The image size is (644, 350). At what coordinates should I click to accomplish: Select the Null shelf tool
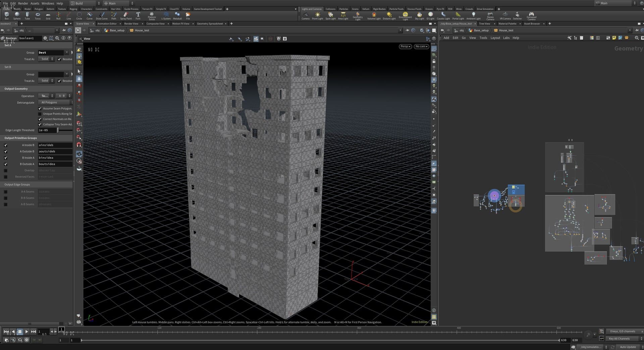(x=58, y=16)
